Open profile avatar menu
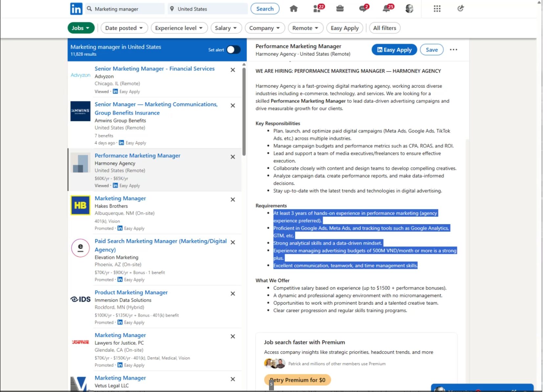559x392 pixels. pos(409,9)
